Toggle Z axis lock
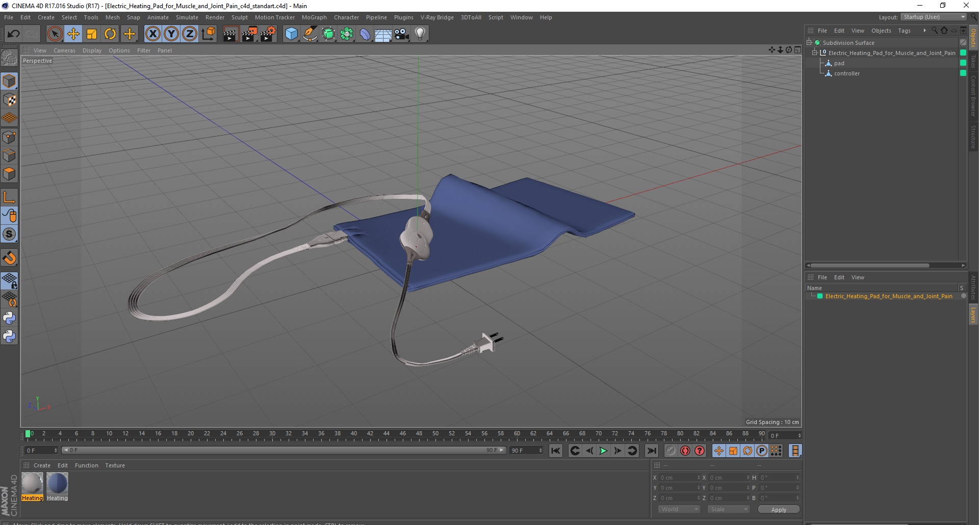980x525 pixels. [x=190, y=34]
